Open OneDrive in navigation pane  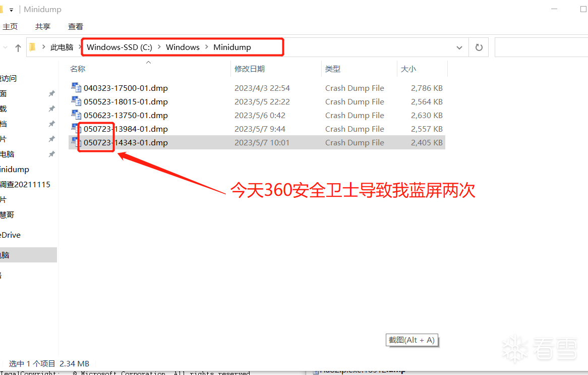click(x=11, y=235)
